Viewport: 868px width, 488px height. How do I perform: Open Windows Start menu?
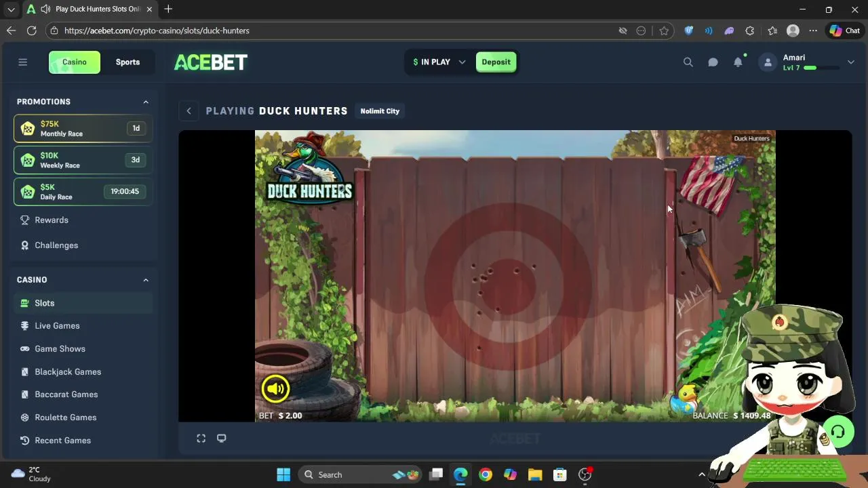[283, 474]
